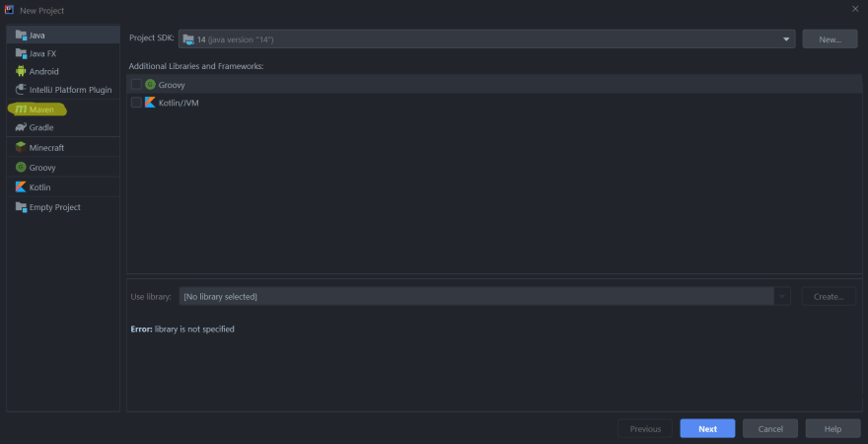Viewport: 868px width, 444px height.
Task: Click the 'Project SDK:' label
Action: point(152,37)
